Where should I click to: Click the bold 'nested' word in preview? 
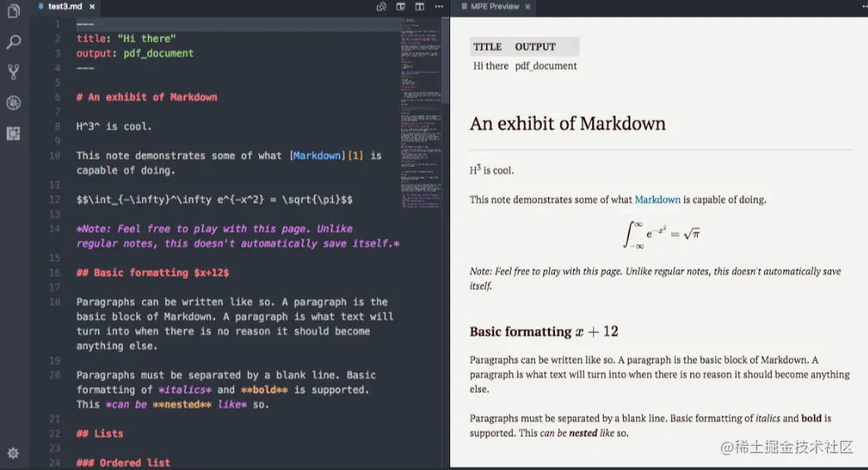tap(583, 433)
